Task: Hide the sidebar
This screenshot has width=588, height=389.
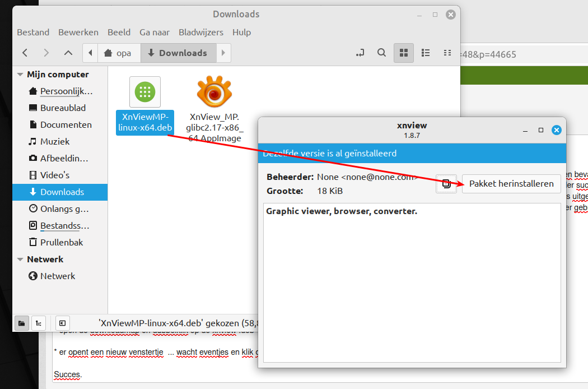Action: coord(63,323)
